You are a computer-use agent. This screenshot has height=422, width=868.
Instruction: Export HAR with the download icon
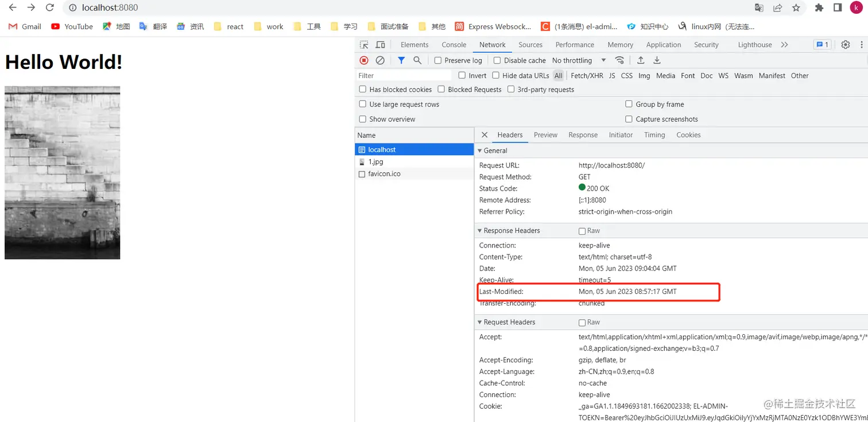[657, 60]
